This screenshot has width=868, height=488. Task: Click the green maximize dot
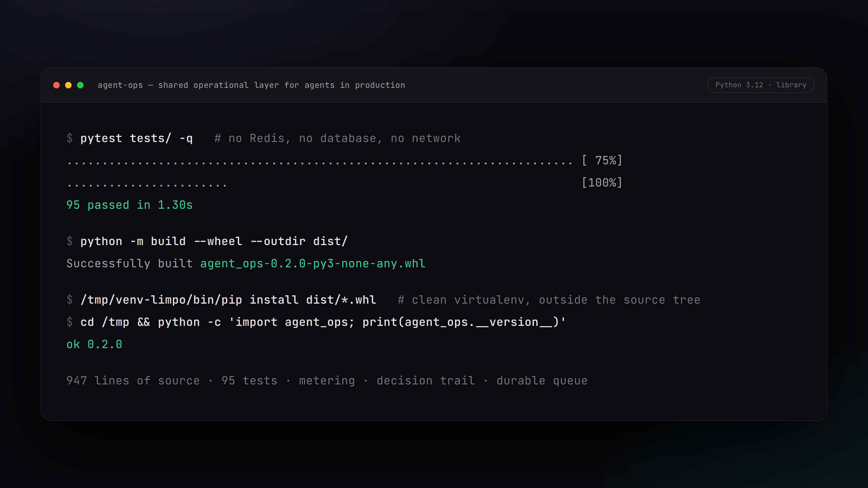tap(80, 85)
